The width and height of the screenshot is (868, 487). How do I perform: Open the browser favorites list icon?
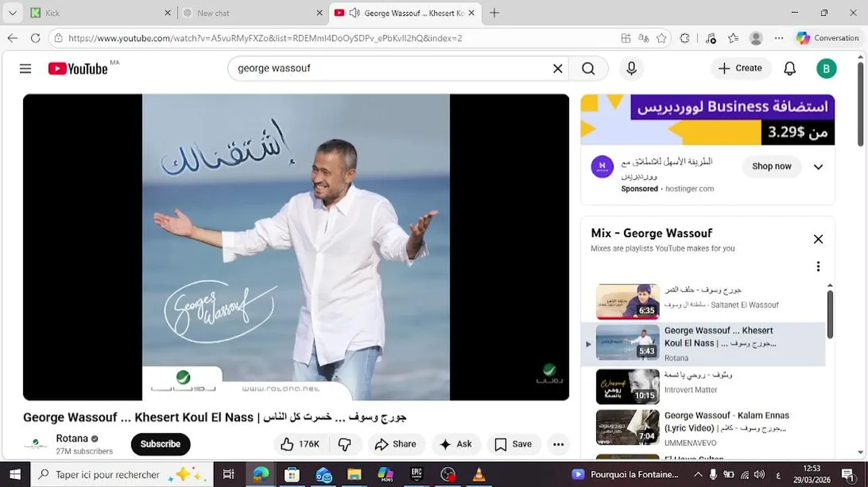pyautogui.click(x=733, y=38)
